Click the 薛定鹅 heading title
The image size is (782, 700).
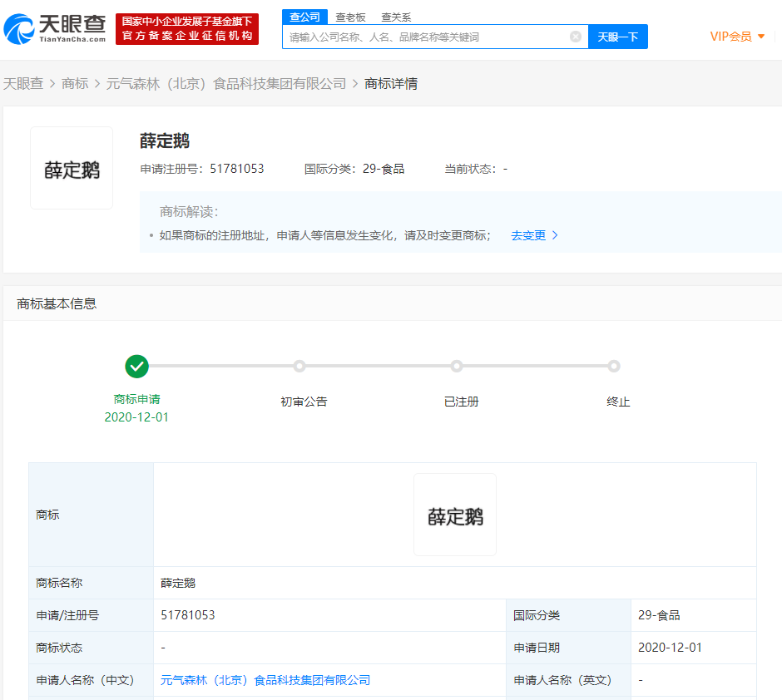point(165,141)
